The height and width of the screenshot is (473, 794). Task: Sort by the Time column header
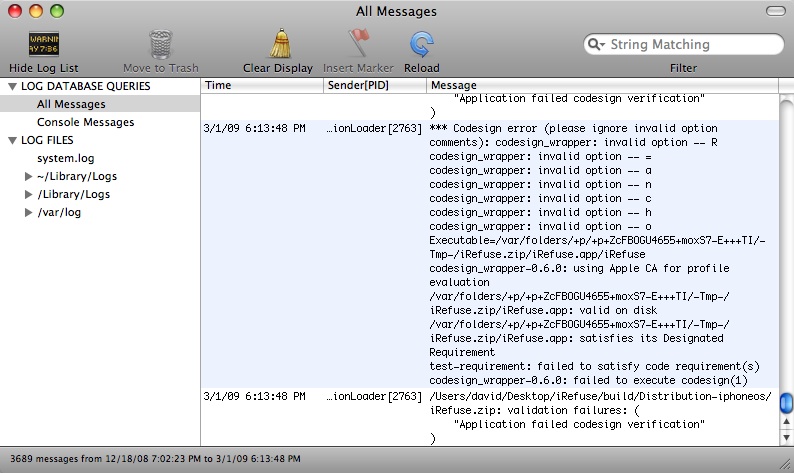pos(262,85)
